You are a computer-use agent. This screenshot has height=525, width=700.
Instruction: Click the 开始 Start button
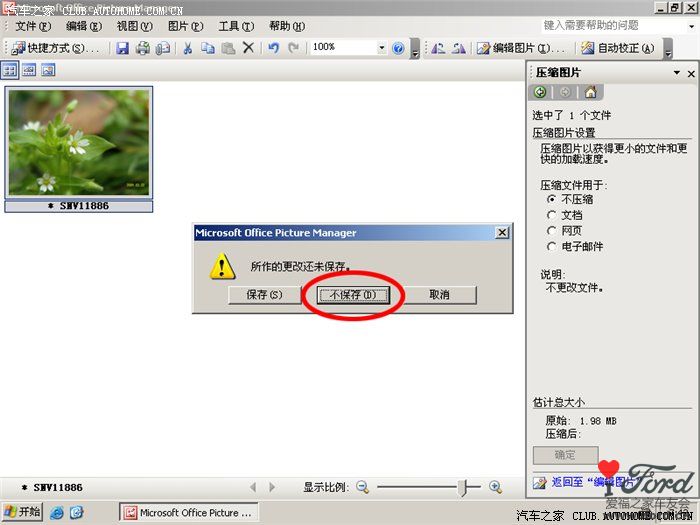click(22, 512)
